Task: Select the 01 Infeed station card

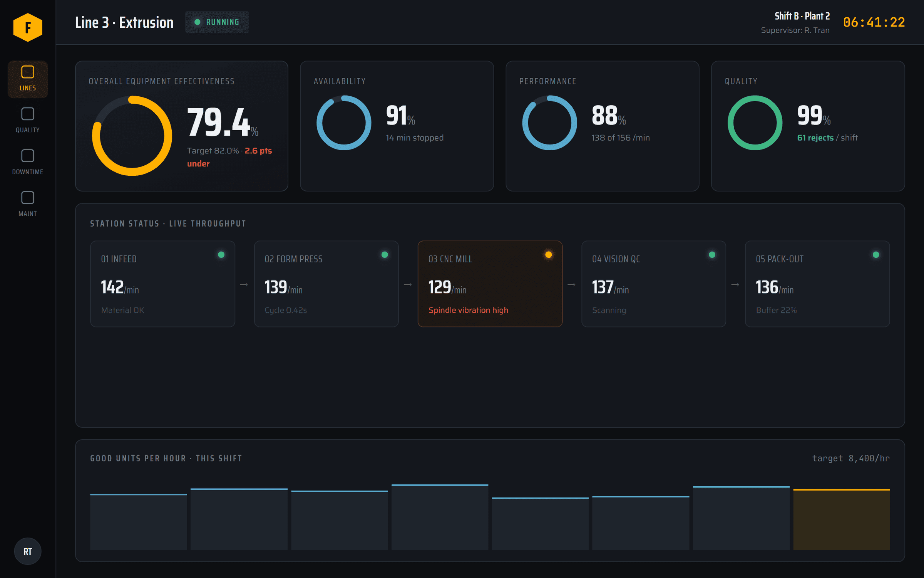Action: click(x=162, y=284)
